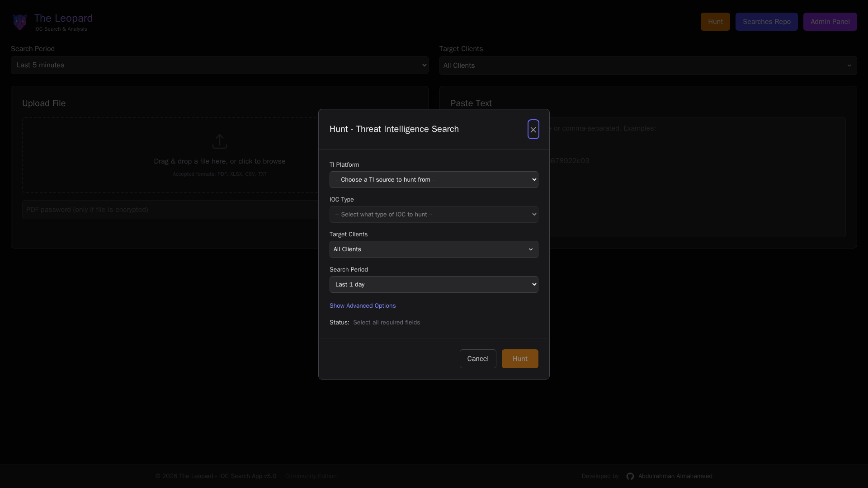Click Show Advanced Options
This screenshot has height=488, width=868.
[363, 305]
